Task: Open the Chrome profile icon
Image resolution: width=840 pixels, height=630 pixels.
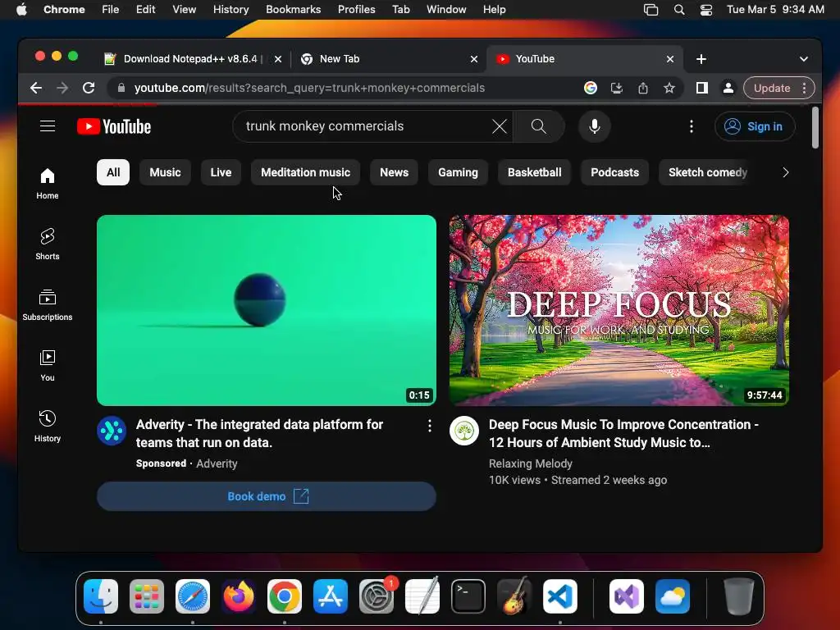Action: point(728,88)
